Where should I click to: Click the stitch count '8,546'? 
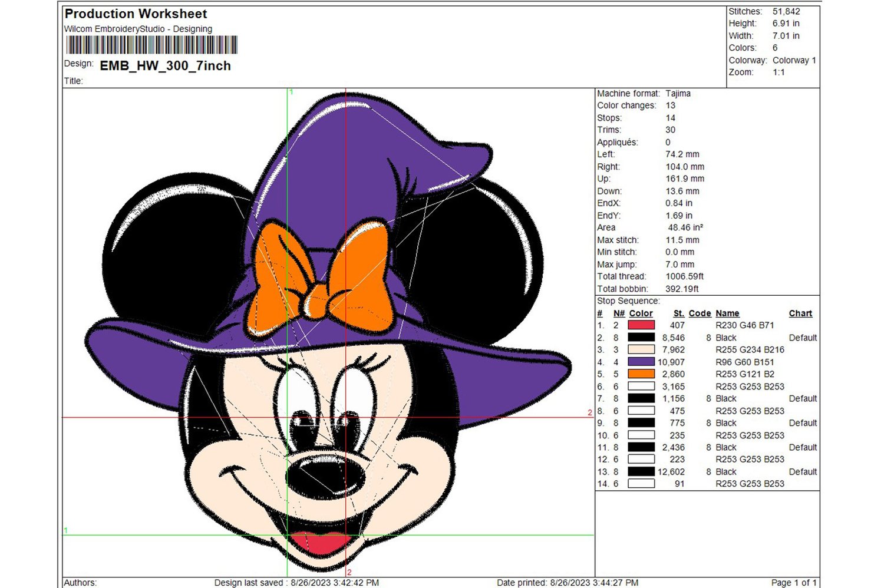(x=674, y=338)
